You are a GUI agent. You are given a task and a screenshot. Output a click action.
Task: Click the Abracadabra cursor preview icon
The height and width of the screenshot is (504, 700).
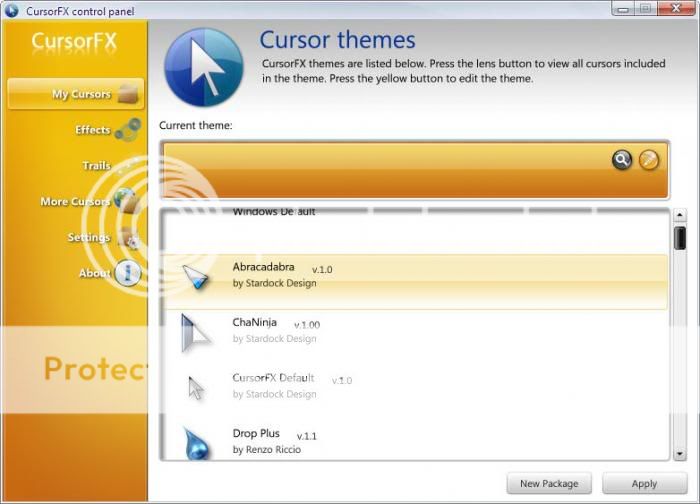point(197,279)
